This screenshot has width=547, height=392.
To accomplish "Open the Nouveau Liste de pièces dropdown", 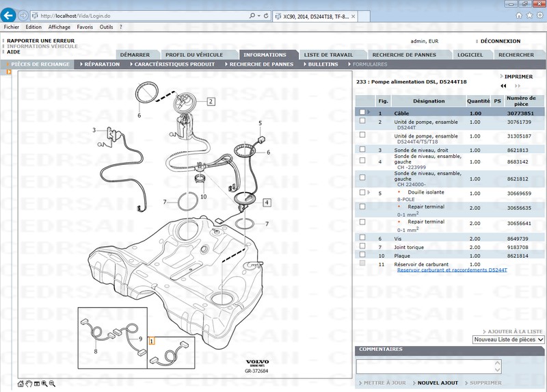I will tap(508, 339).
